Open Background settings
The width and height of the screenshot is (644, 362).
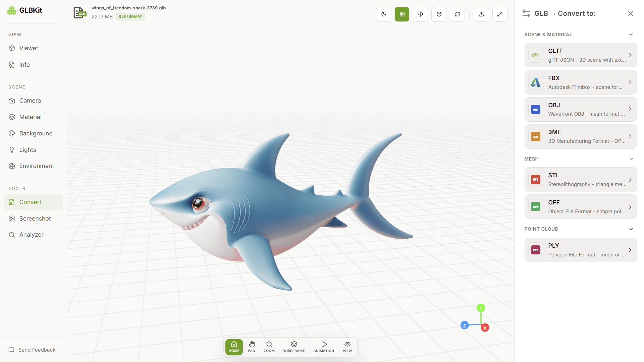34,133
